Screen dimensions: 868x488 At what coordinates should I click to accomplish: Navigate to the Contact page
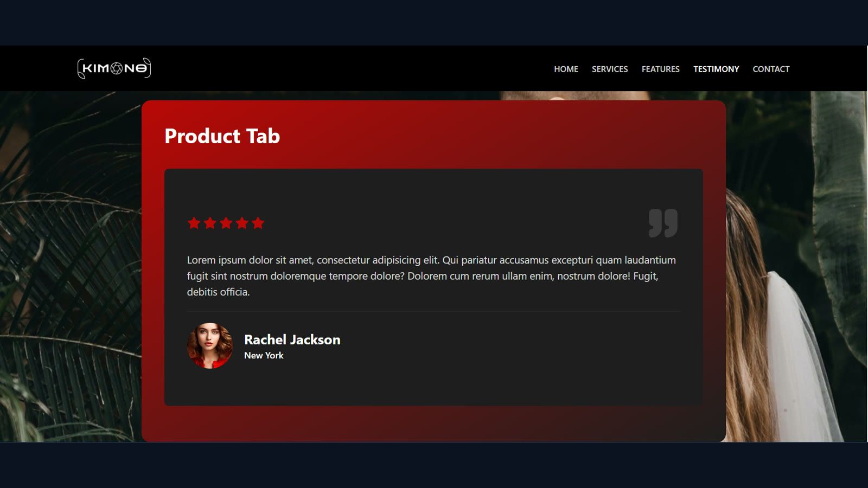[771, 69]
